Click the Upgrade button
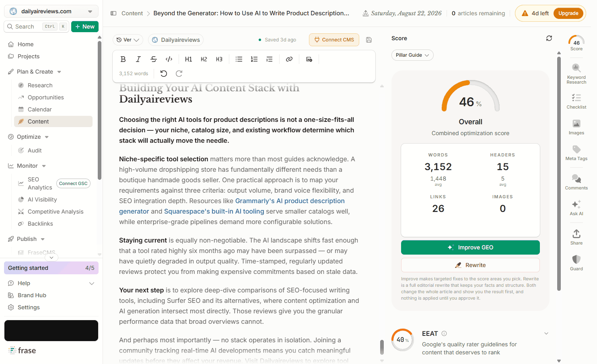The height and width of the screenshot is (364, 597). point(568,13)
